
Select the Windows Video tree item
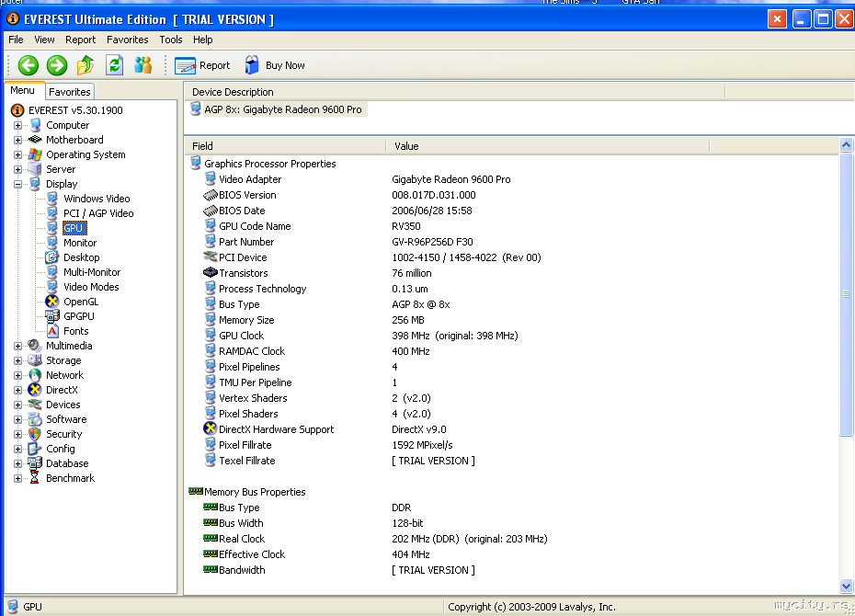97,199
